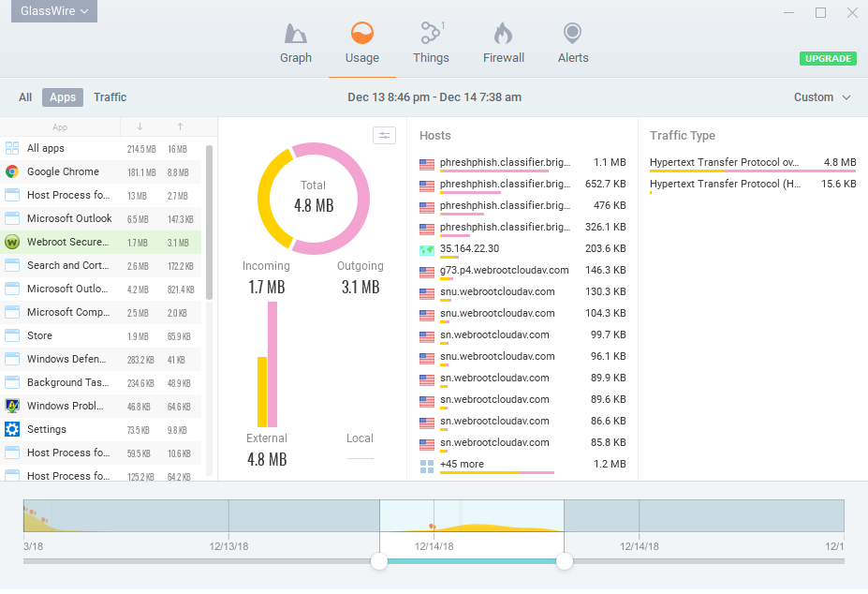The height and width of the screenshot is (594, 868).
Task: Click the teal selected range bar
Action: 472,561
